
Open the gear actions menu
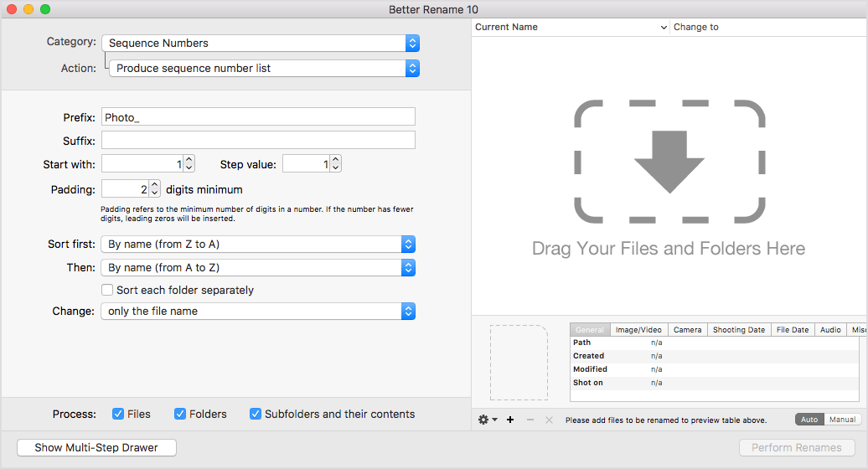click(487, 420)
